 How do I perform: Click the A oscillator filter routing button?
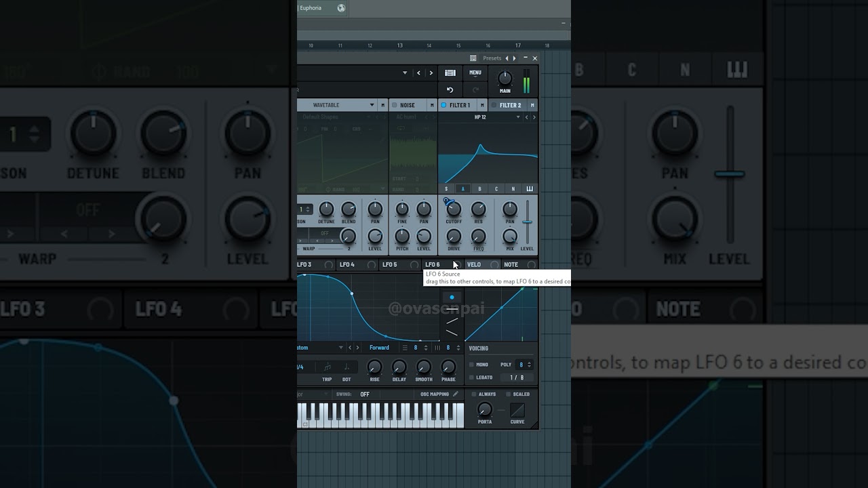click(463, 189)
